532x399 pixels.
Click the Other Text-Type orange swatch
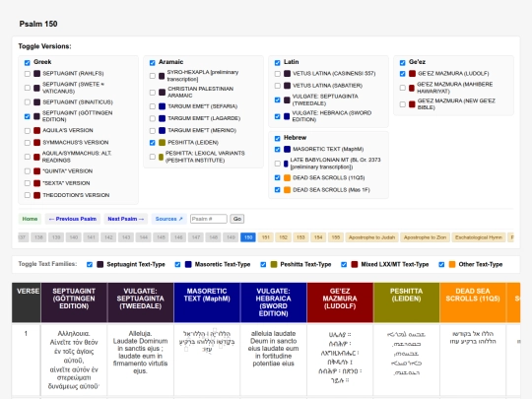point(452,265)
